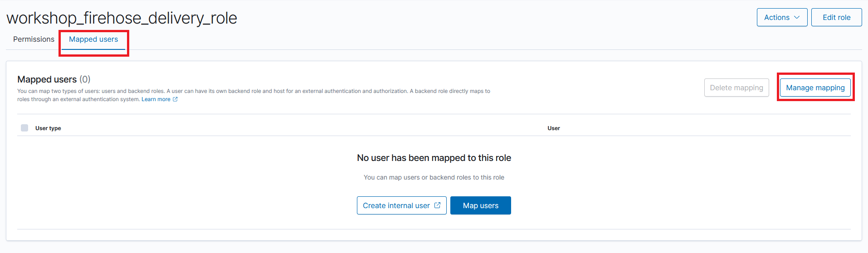The height and width of the screenshot is (253, 868).
Task: Click the Create internal user button label
Action: click(x=396, y=205)
